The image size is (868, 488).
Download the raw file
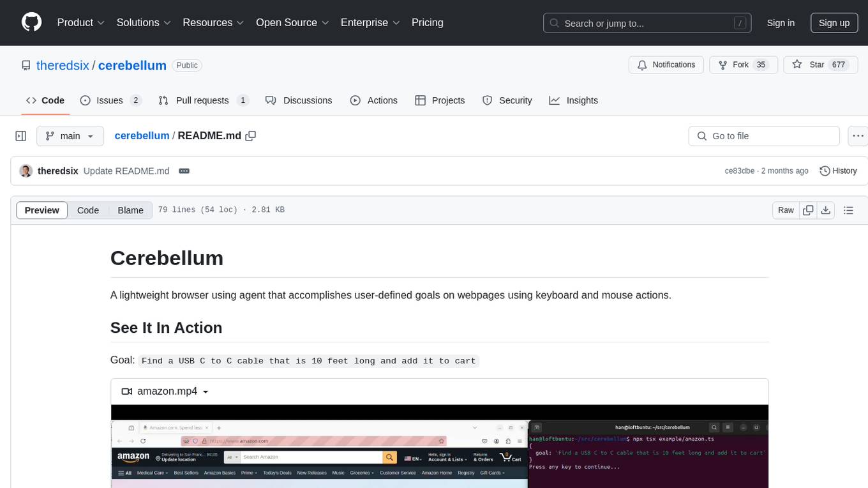(825, 210)
